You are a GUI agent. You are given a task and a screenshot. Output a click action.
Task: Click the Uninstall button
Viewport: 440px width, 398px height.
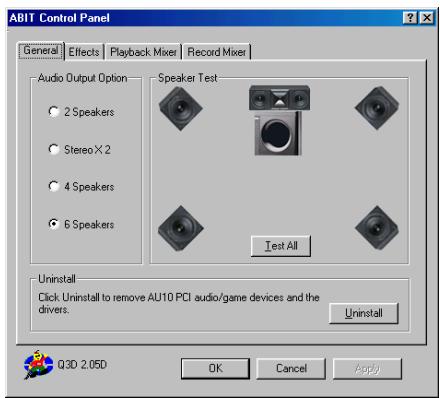click(364, 313)
